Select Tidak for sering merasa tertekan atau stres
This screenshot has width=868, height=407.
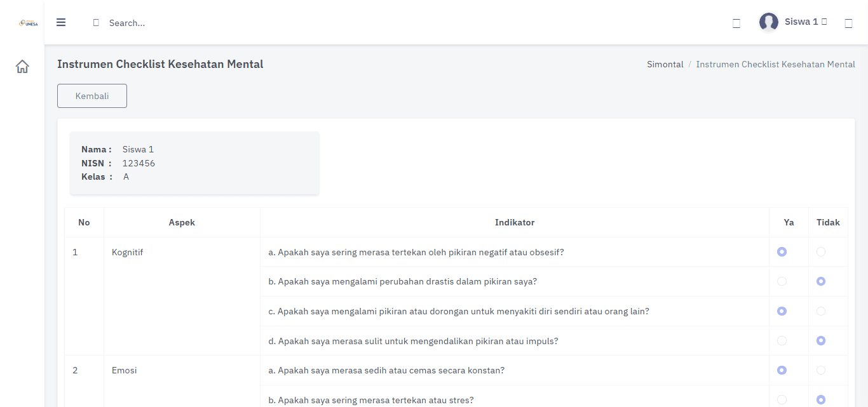click(821, 400)
